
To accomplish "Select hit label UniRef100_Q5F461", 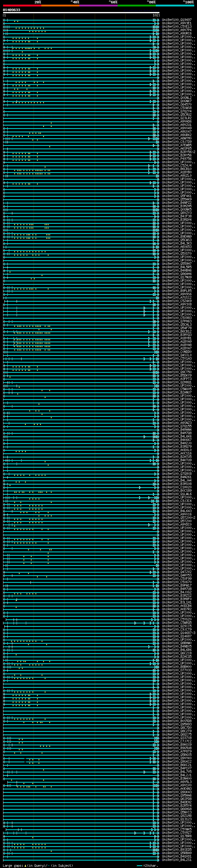I will tap(177, 196).
